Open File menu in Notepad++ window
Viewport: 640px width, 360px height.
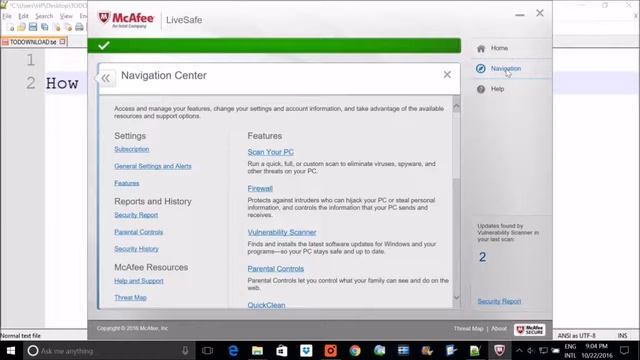coord(7,16)
